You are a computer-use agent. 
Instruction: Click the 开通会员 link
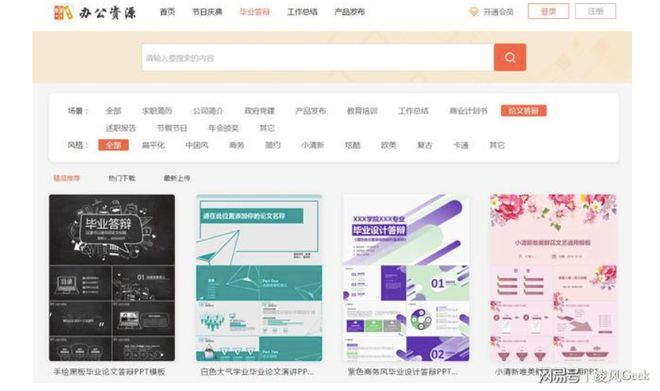coord(498,12)
